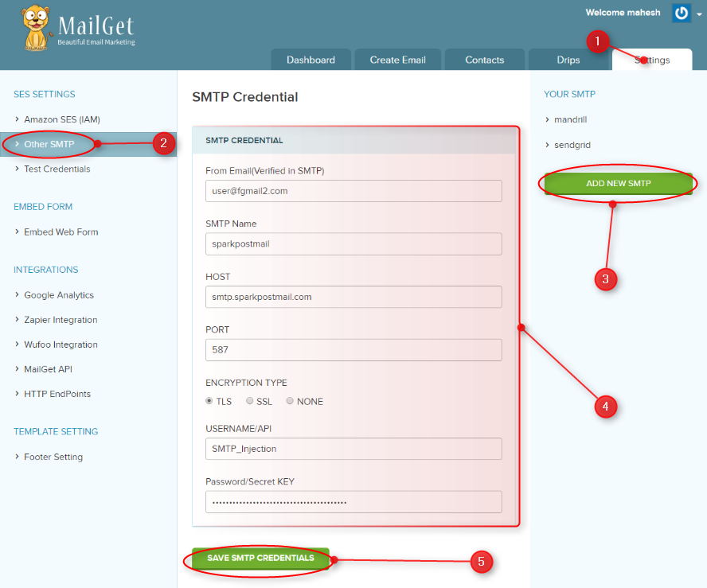This screenshot has width=707, height=588.
Task: Click the chevron before Zapier Integration
Action: point(18,319)
